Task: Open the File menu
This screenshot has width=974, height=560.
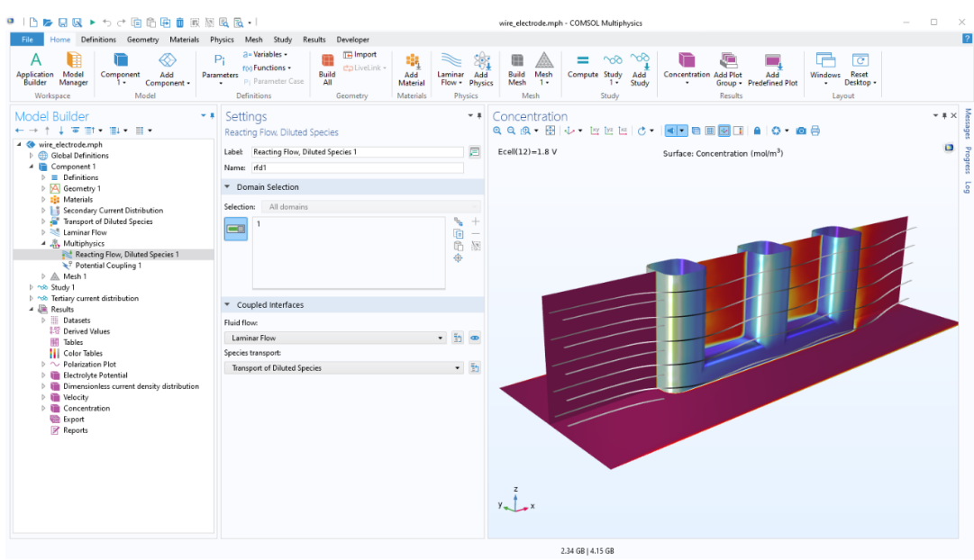Action: 27,39
